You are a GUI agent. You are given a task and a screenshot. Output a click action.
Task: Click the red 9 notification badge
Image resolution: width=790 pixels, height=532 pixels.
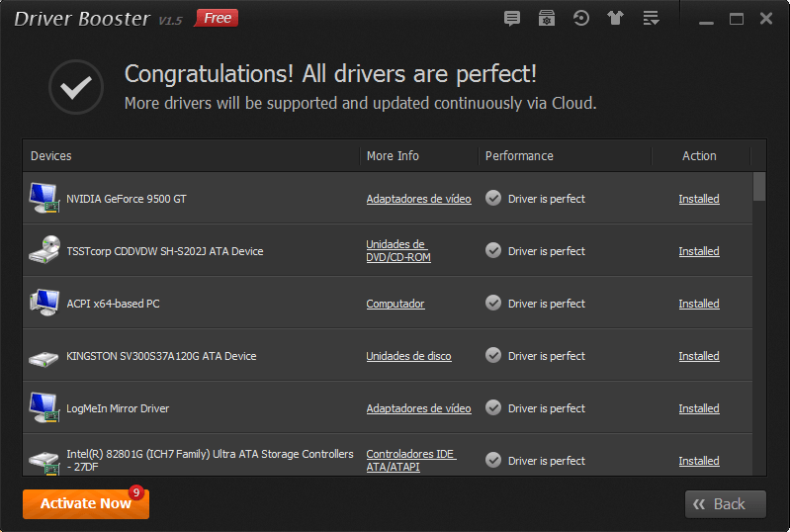(136, 492)
